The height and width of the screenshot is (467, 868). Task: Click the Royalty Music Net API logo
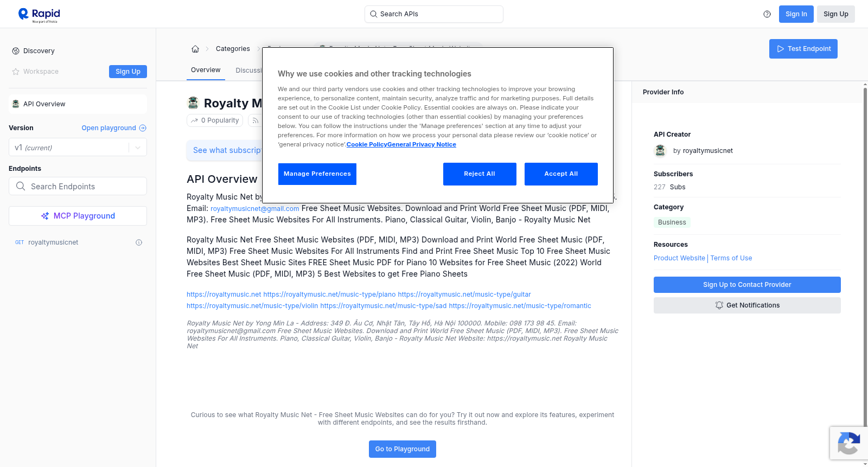pos(193,103)
